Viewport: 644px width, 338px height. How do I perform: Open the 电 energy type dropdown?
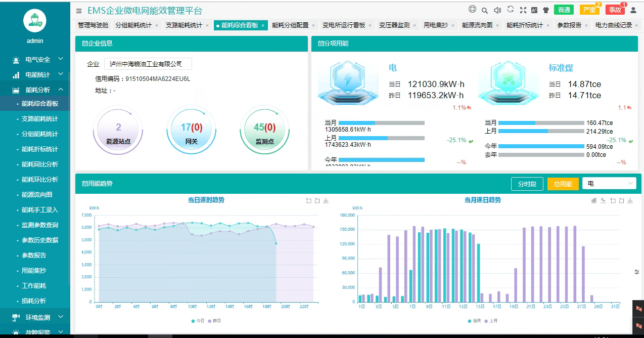click(609, 183)
